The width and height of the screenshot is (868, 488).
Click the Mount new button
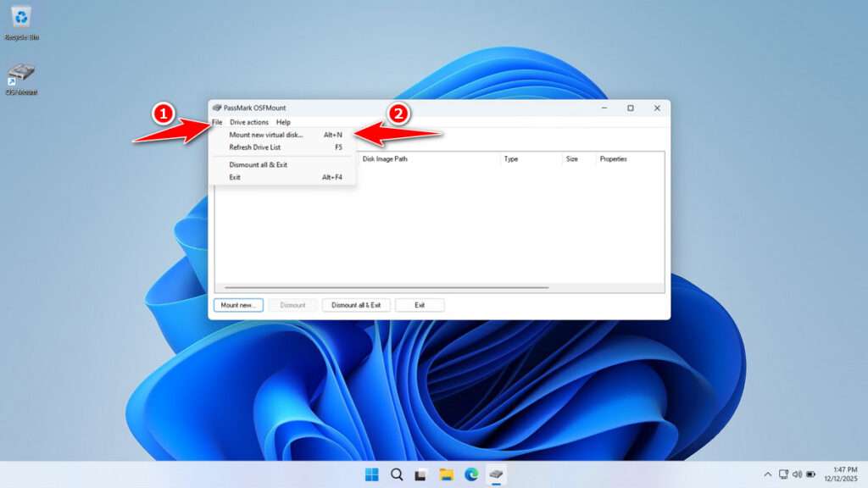coord(237,305)
